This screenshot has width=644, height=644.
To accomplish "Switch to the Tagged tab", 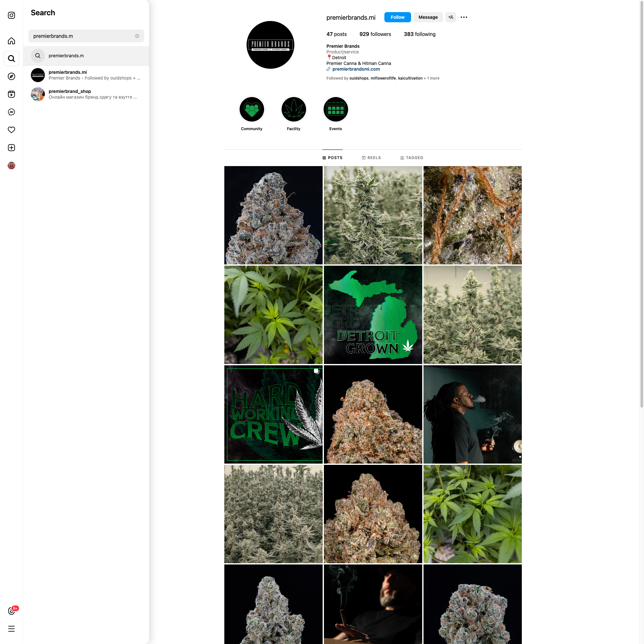I will point(411,158).
